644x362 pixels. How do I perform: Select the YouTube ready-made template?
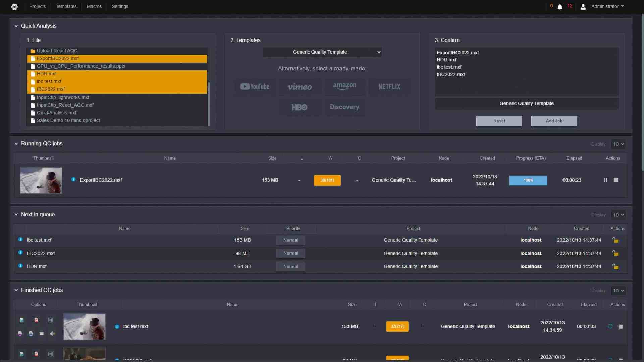tap(255, 86)
